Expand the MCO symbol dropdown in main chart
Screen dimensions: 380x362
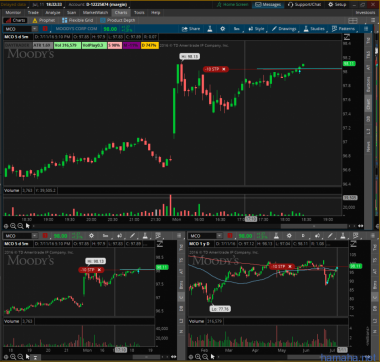[35, 29]
